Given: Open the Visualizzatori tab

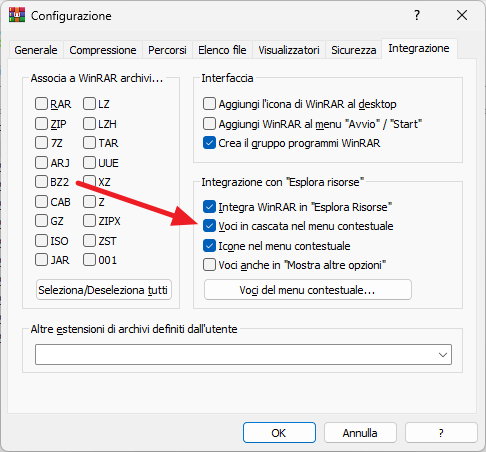Looking at the screenshot, I should click(289, 50).
